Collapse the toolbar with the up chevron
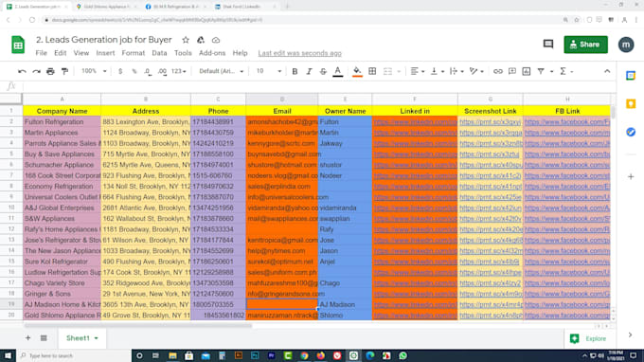 (607, 71)
